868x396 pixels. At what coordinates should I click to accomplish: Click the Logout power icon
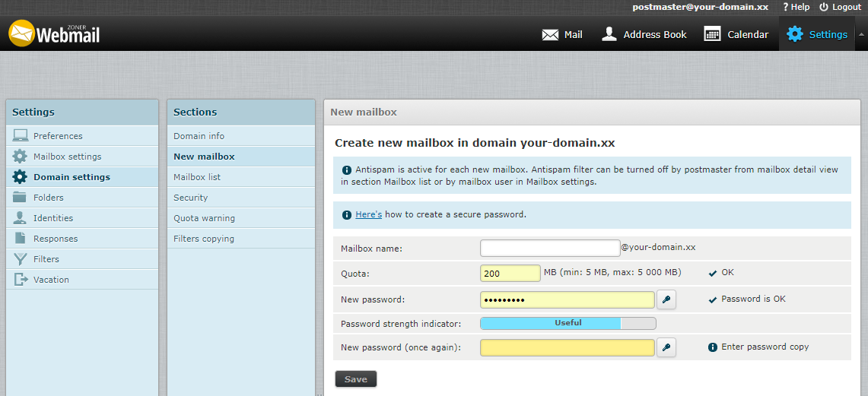pyautogui.click(x=823, y=7)
